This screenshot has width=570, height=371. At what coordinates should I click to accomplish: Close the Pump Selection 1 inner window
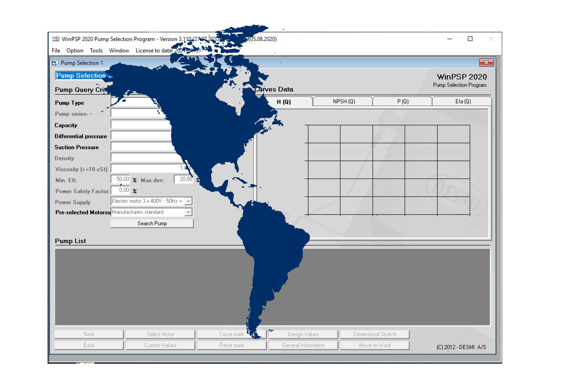click(x=486, y=62)
